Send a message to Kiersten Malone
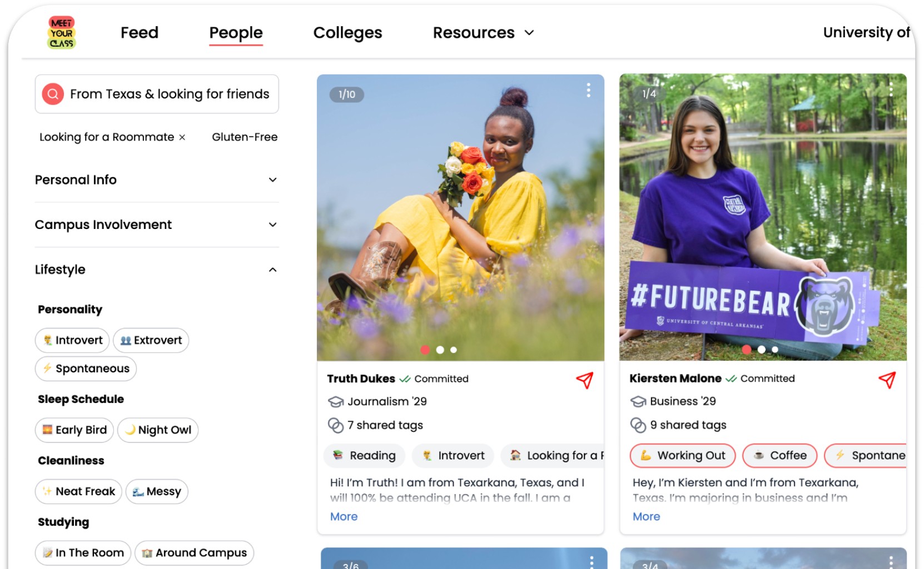 tap(887, 380)
